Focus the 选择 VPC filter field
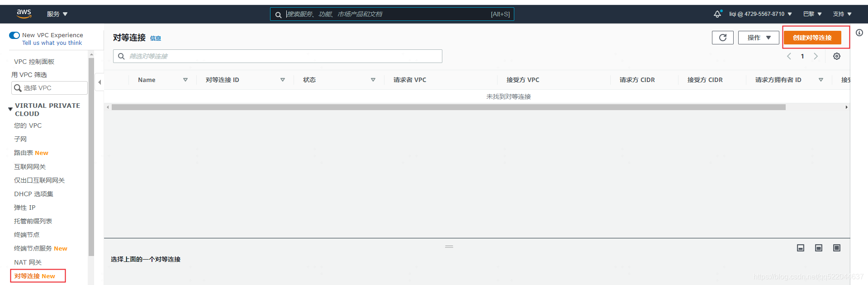Screen dimensions: 868x285 click(x=49, y=88)
